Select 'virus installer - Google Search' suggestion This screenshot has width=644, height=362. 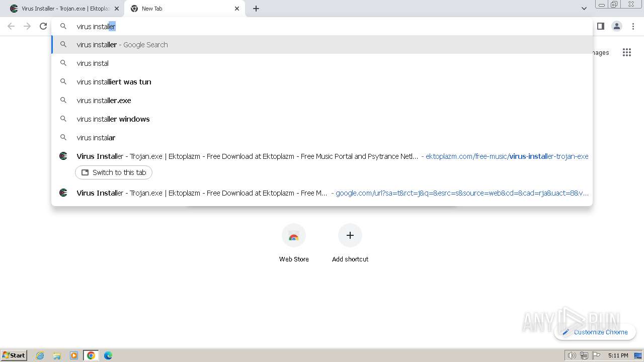[322, 45]
